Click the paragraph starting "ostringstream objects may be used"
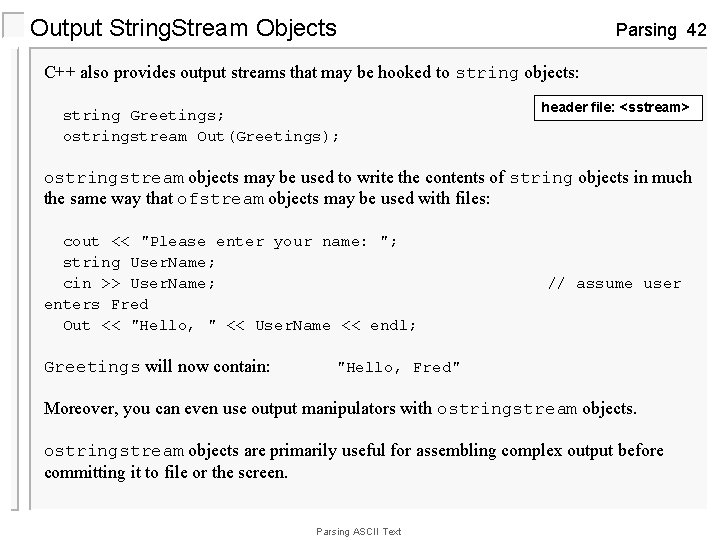 367,188
